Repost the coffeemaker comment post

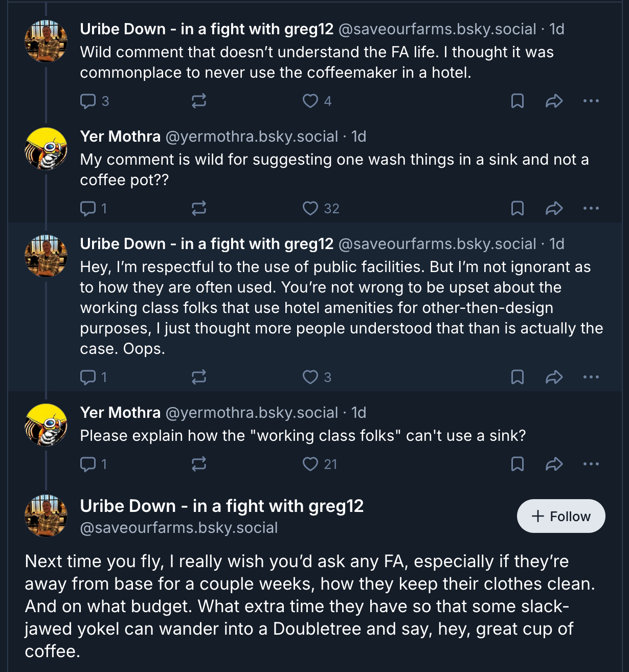[199, 101]
